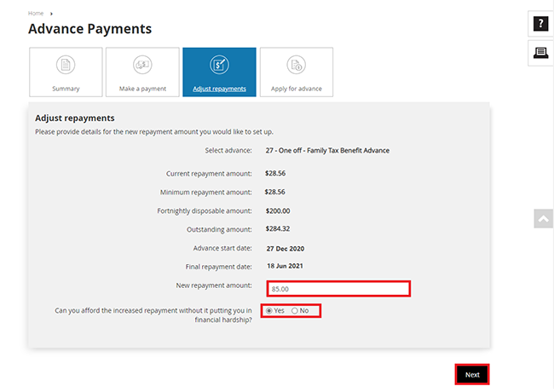Click the Adjust repayments section heading

74,118
